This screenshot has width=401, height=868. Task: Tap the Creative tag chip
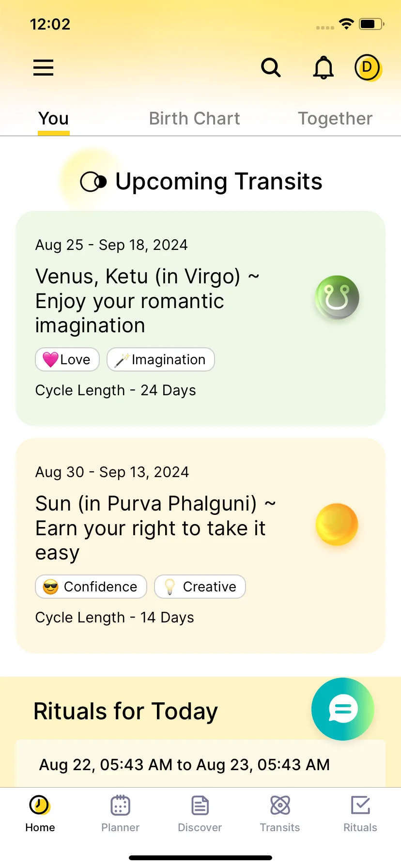200,587
